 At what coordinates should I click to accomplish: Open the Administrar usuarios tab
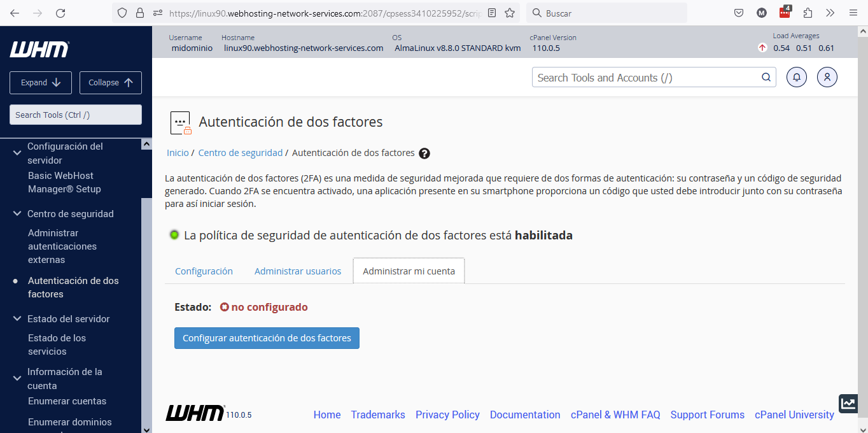[x=298, y=271]
